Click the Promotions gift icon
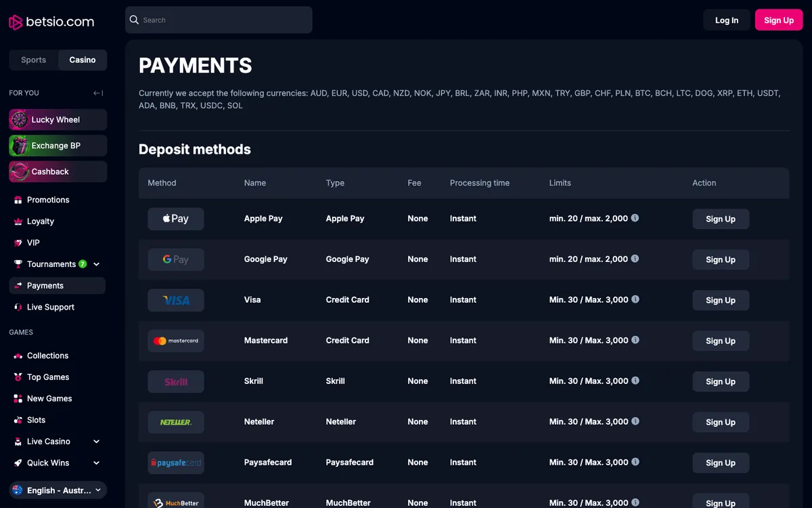The height and width of the screenshot is (508, 812). (x=18, y=200)
